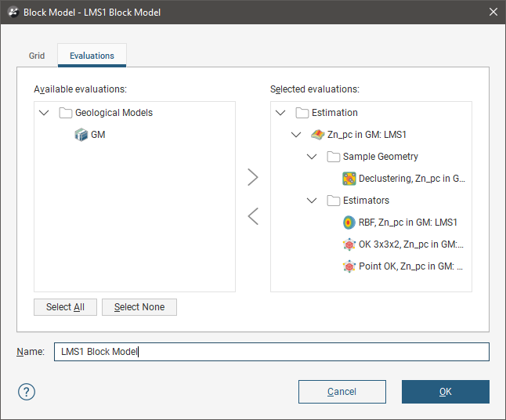The image size is (506, 420).
Task: Switch to the Grid tab
Action: (37, 56)
